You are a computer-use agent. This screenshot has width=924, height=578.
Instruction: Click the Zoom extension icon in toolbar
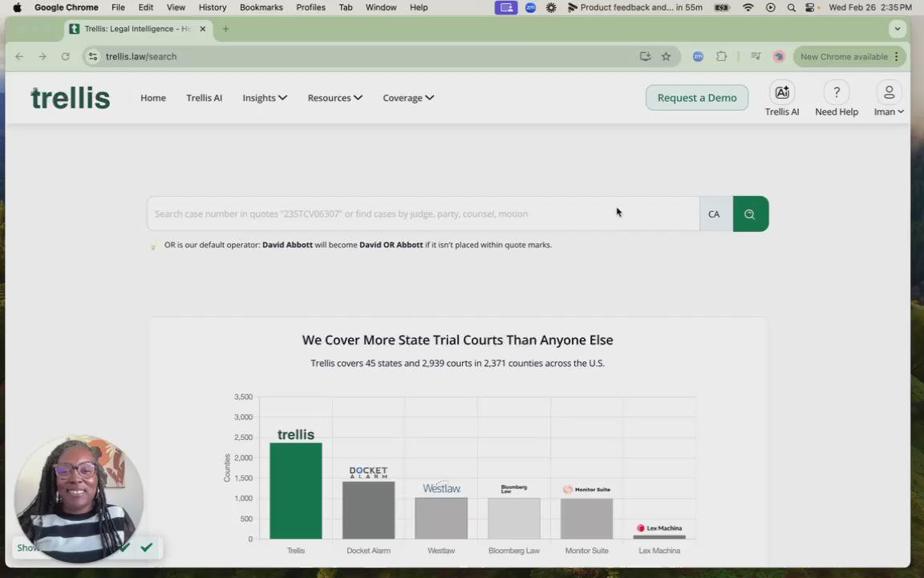pyautogui.click(x=698, y=57)
